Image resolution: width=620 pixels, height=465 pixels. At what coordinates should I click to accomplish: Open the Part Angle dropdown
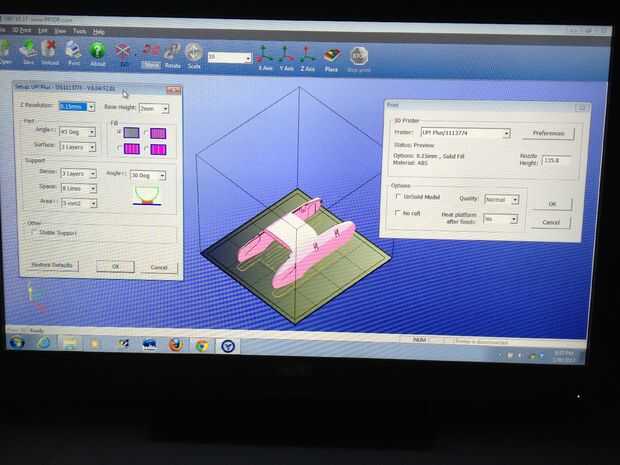(x=92, y=132)
